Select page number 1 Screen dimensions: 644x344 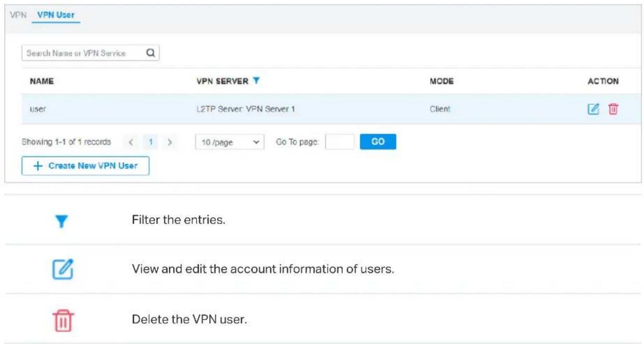point(151,141)
